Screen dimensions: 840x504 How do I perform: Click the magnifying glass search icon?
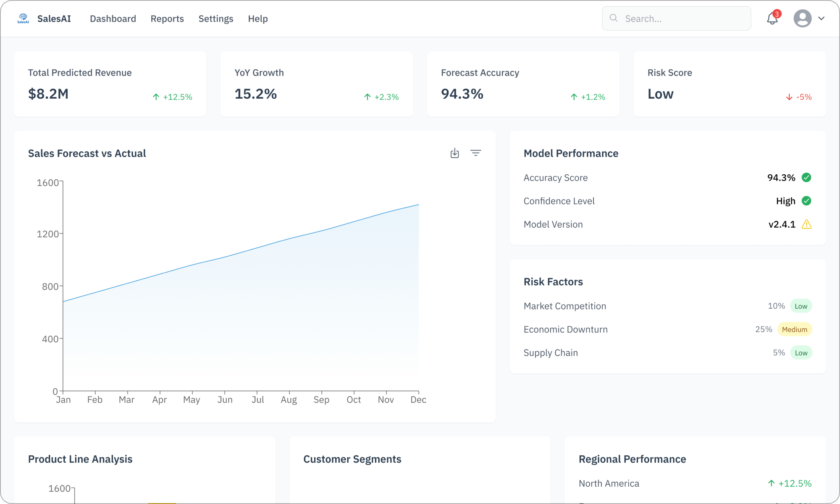614,18
